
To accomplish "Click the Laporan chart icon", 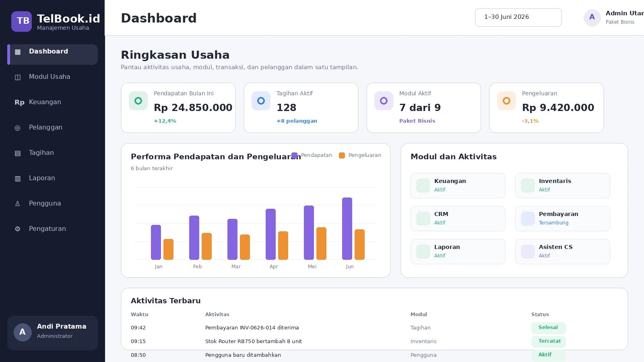I will 18,179.
